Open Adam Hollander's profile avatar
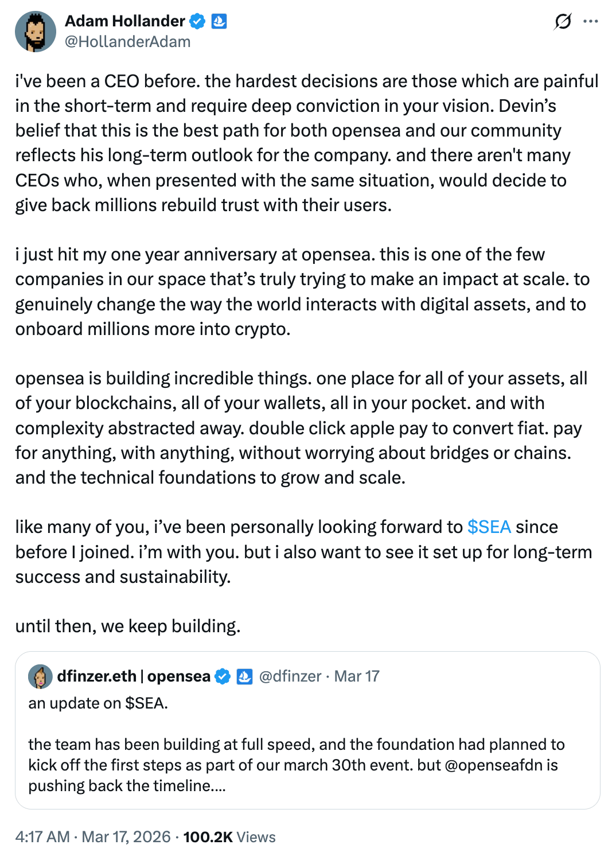This screenshot has width=616, height=864. (36, 32)
